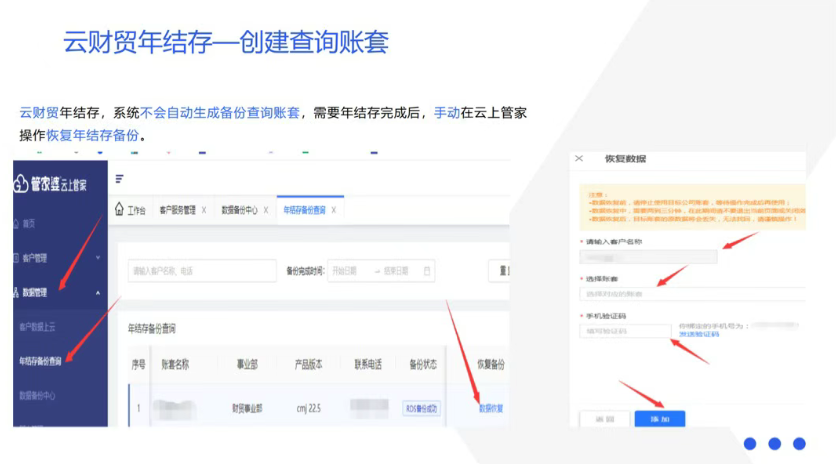
Task: Click the 数据恢复 link in table row
Action: pyautogui.click(x=490, y=408)
